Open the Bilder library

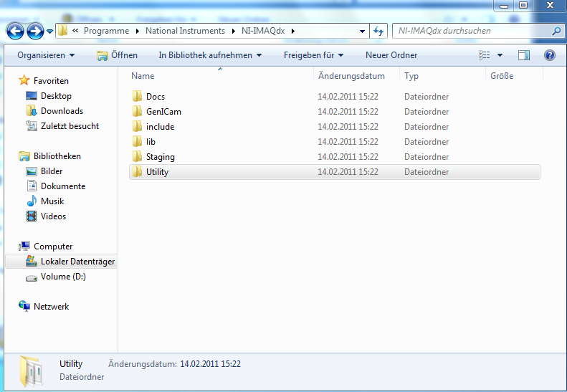point(52,171)
